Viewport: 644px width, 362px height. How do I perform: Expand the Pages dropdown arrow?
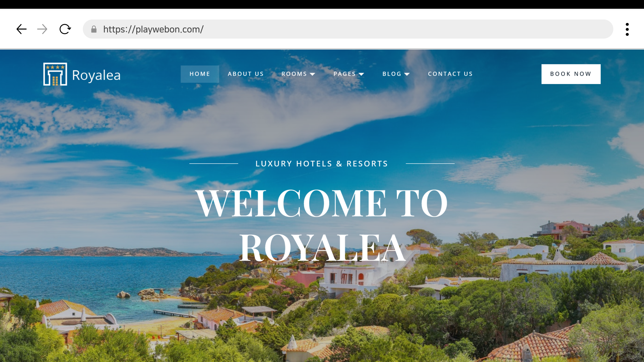[x=361, y=74]
